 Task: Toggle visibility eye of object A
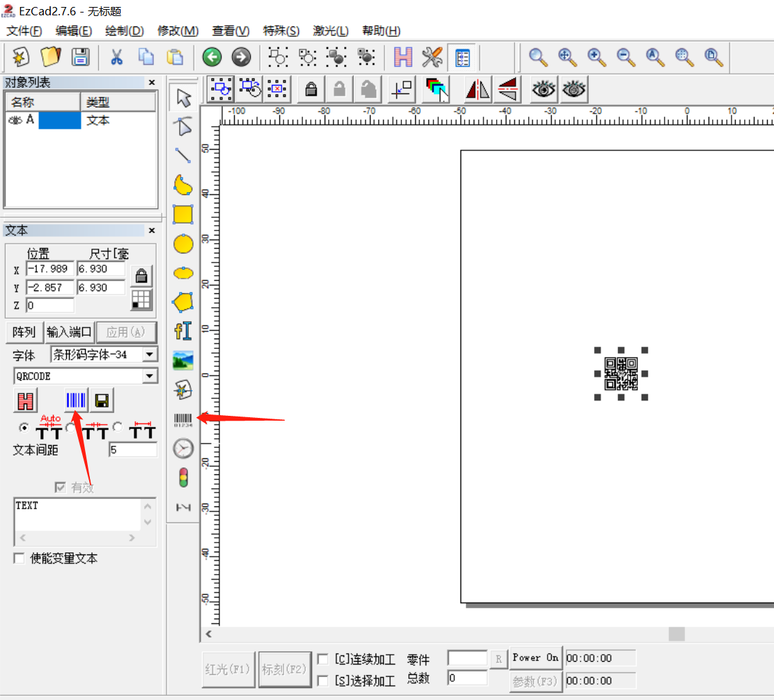pos(15,120)
